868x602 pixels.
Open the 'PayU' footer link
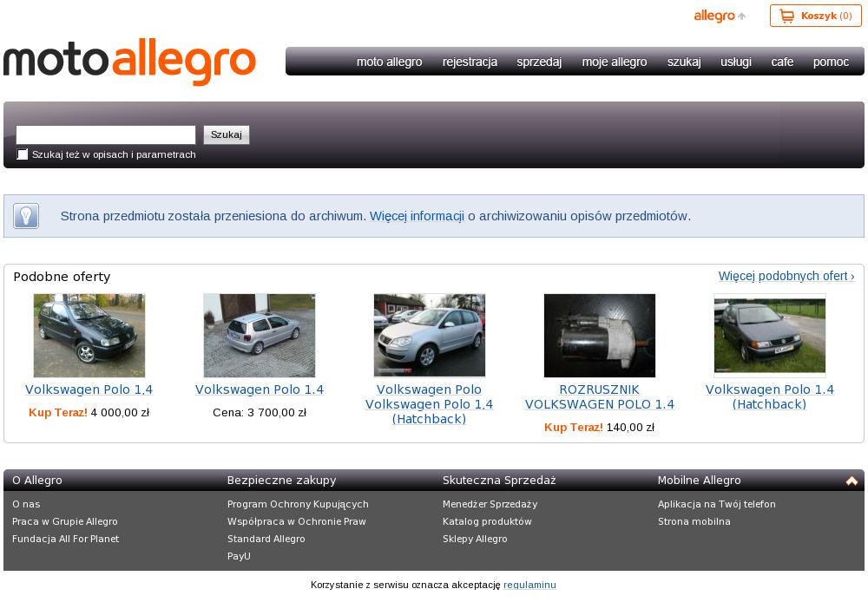[x=239, y=556]
